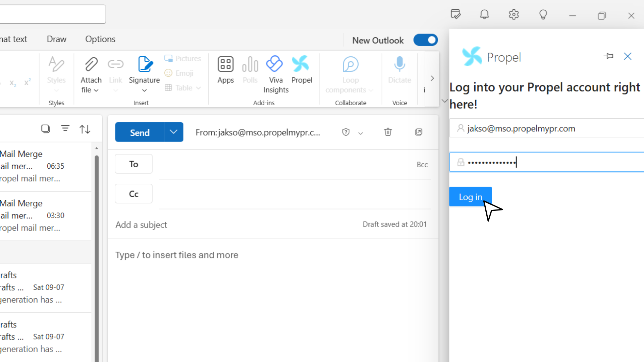Screen dimensions: 644x362
Task: Apply subscript formatting
Action: [13, 83]
